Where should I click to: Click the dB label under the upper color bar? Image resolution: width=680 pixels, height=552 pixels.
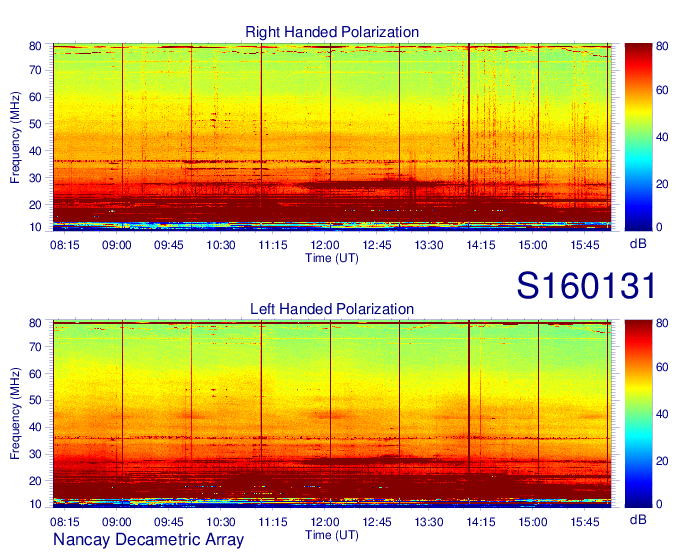coord(638,244)
